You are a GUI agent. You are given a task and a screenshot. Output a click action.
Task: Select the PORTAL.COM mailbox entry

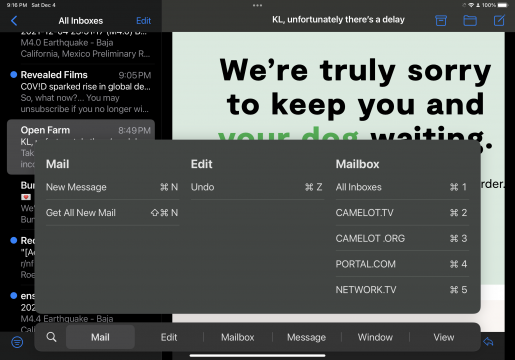(402, 264)
